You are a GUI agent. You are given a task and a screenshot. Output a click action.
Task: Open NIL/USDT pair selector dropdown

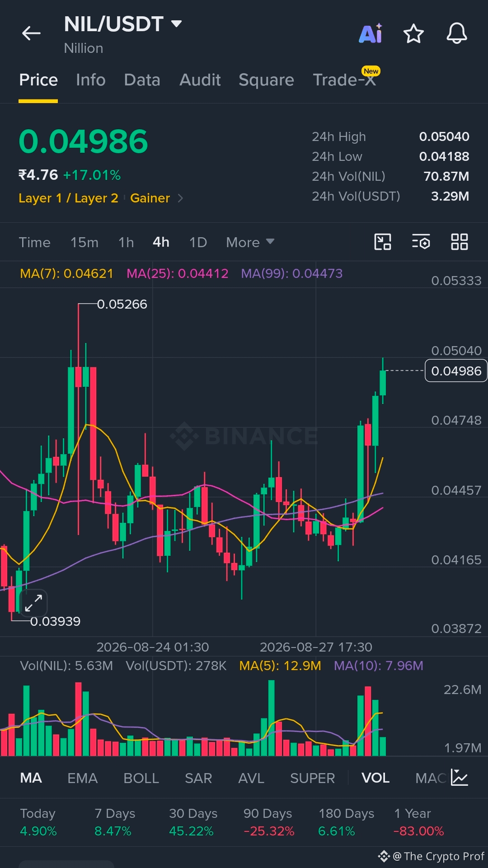pos(123,24)
